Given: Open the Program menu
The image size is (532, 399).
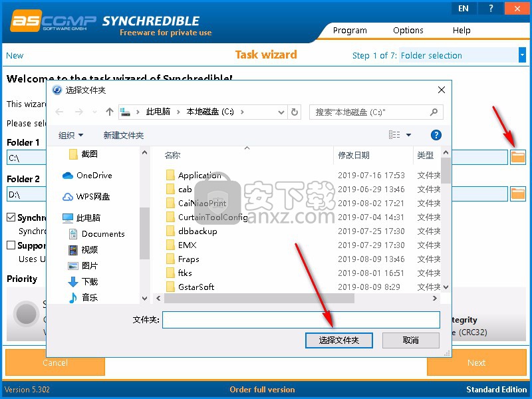Looking at the screenshot, I should pyautogui.click(x=350, y=31).
